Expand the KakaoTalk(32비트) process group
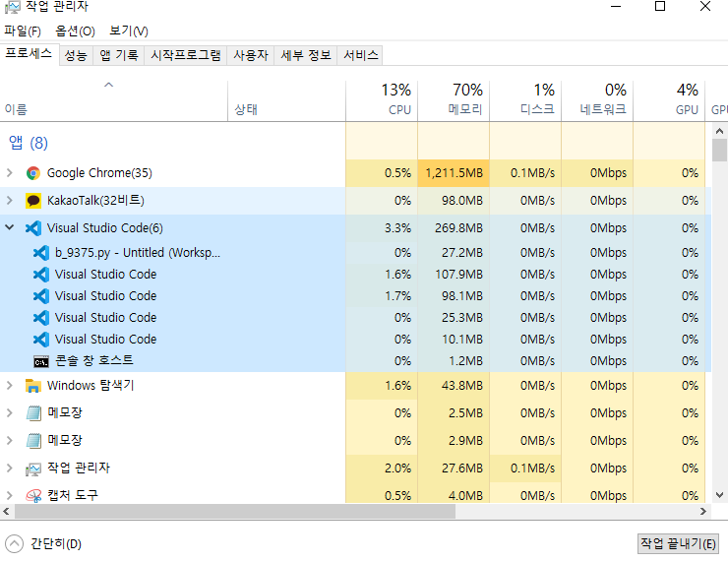 click(9, 201)
